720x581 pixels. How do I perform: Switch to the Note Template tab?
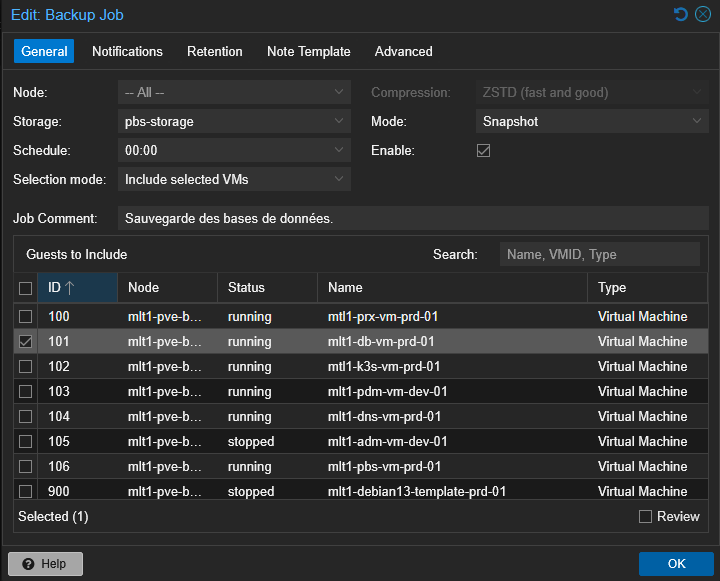pyautogui.click(x=309, y=51)
